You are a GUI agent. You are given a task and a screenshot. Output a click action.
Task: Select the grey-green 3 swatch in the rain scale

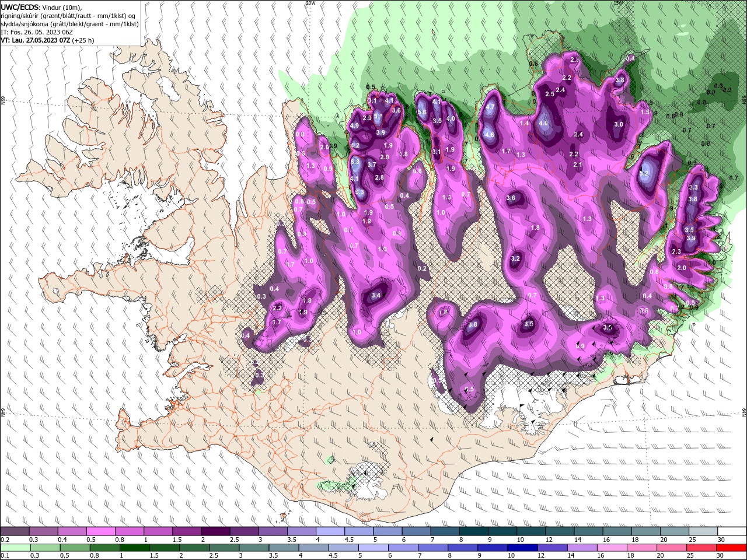click(x=254, y=548)
